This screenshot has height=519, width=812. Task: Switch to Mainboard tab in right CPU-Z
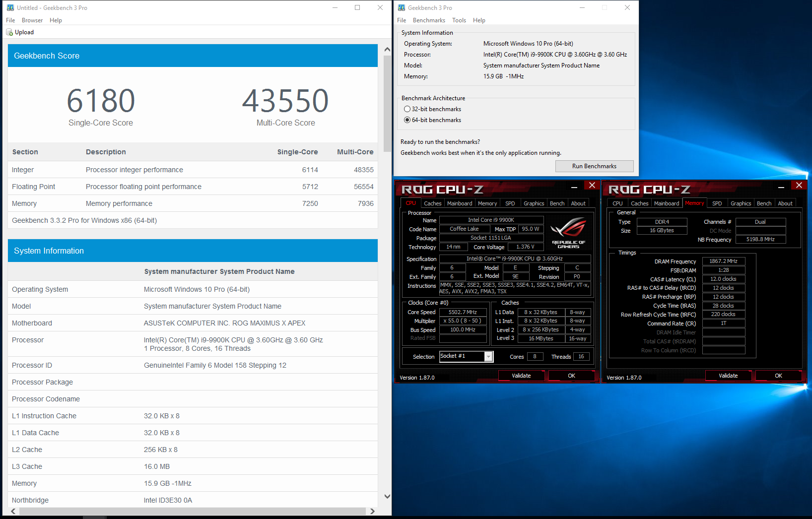click(x=667, y=203)
